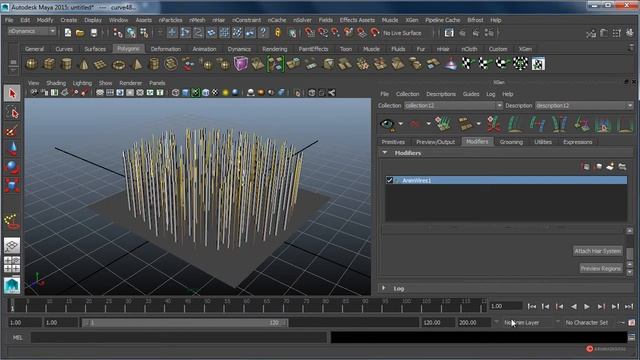The image size is (640, 360).
Task: Click the purple cube shelf icon
Action: pos(241,64)
